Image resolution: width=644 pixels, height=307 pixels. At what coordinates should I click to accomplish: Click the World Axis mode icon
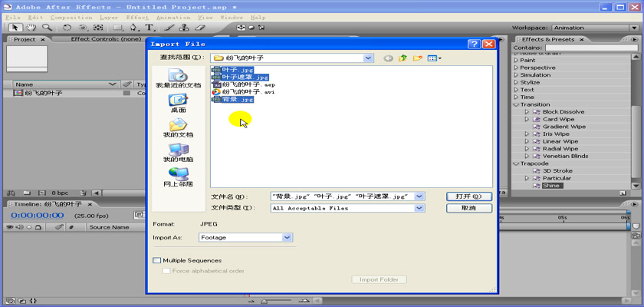pos(251,28)
